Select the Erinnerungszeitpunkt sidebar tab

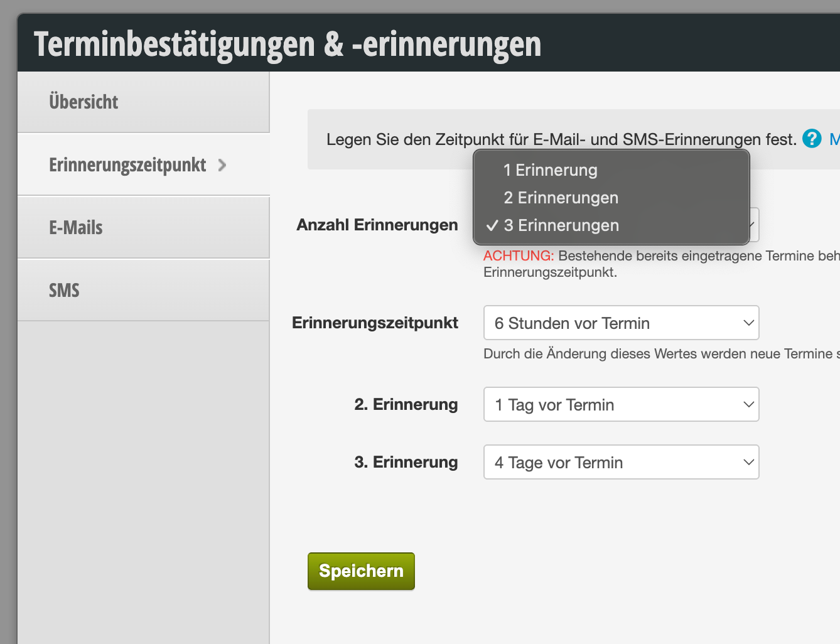(127, 165)
